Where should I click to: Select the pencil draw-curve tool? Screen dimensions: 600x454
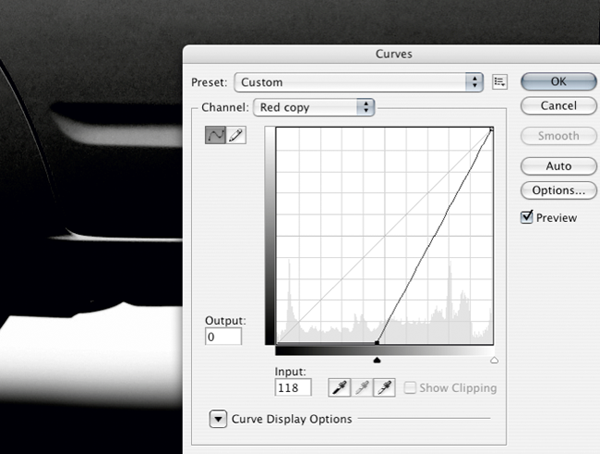(x=236, y=135)
